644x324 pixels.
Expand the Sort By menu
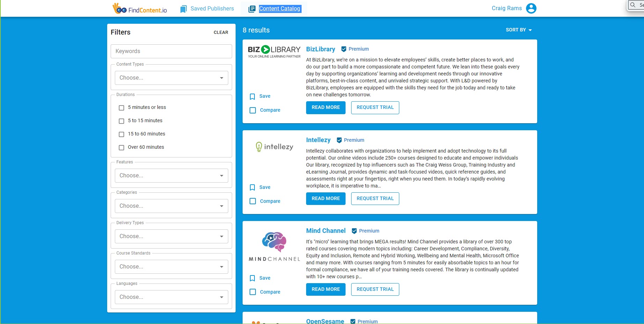click(519, 30)
